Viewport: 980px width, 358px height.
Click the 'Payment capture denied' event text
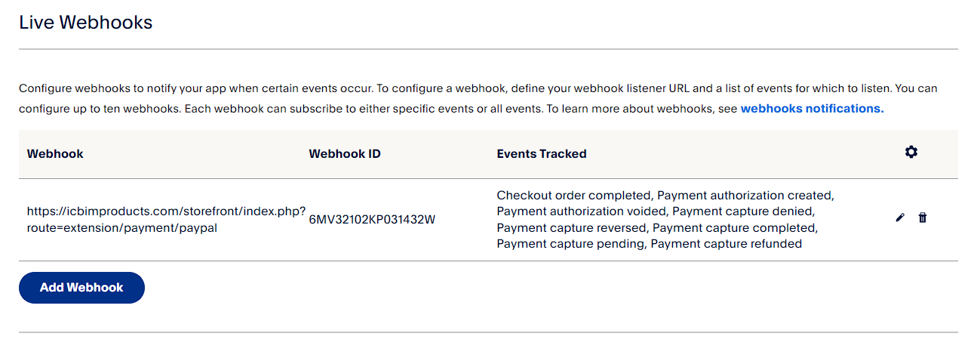point(742,211)
